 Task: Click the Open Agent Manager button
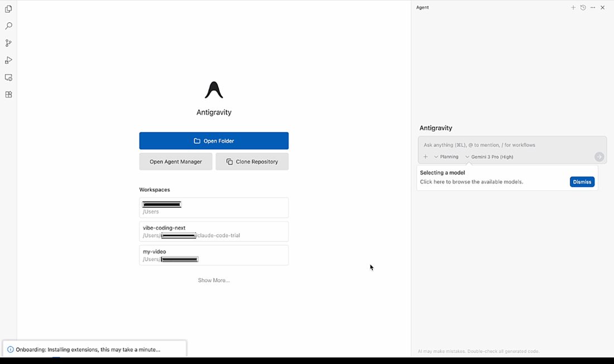[x=176, y=162]
